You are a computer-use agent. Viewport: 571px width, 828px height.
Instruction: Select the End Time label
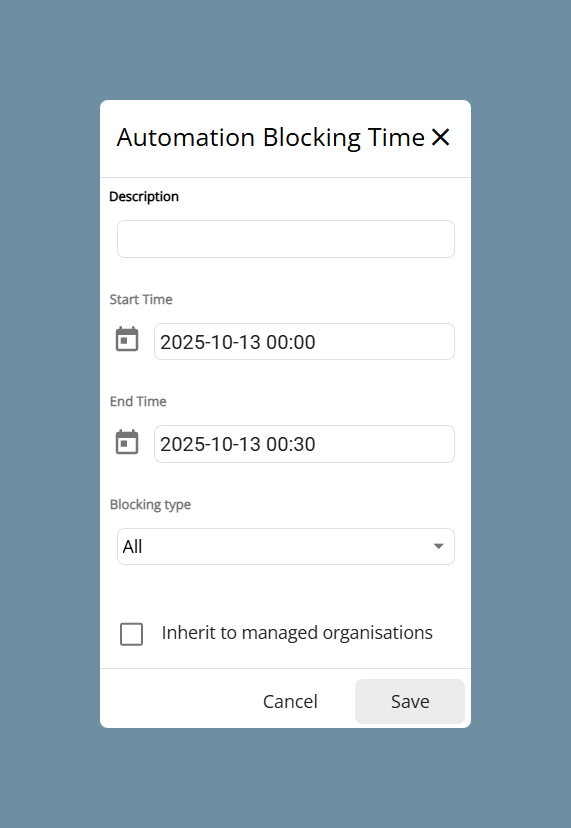[x=138, y=401]
